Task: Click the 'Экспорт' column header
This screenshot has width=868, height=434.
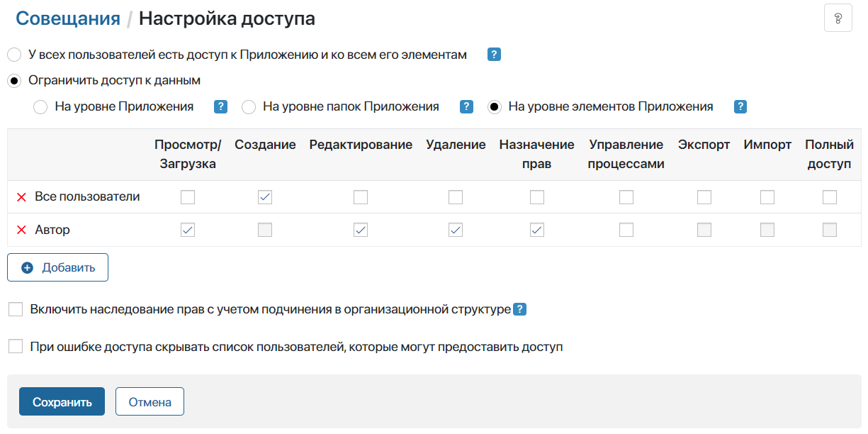Action: point(704,145)
